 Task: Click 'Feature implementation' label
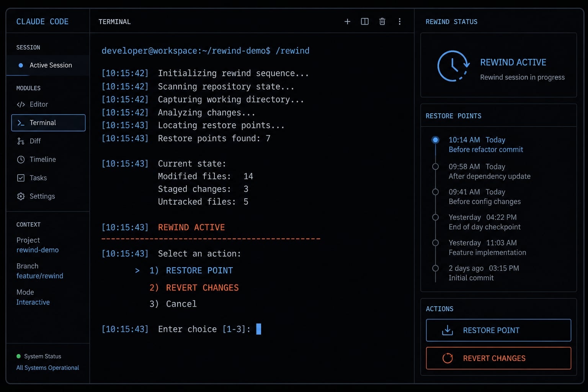click(487, 253)
